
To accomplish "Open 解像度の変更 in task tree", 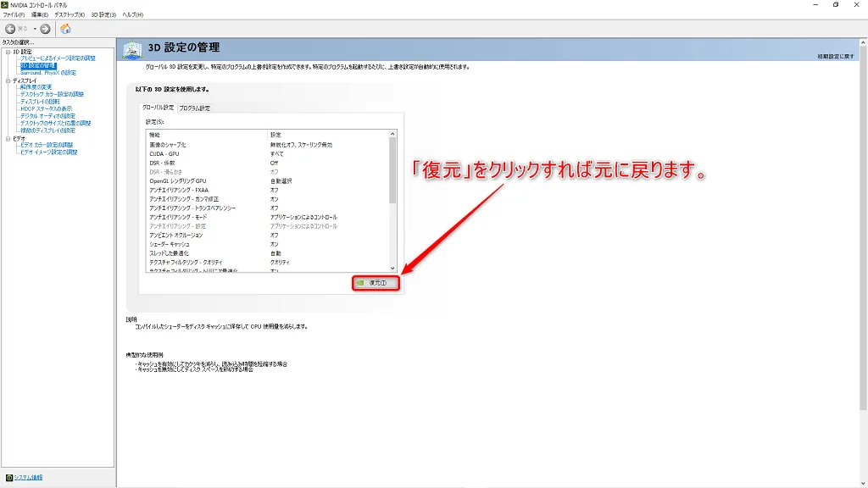I will (x=36, y=87).
